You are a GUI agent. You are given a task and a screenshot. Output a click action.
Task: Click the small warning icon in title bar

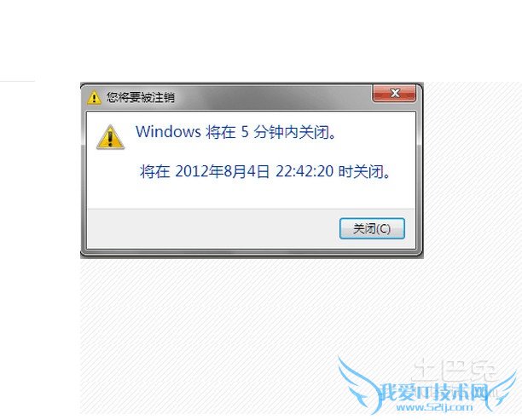[x=94, y=97]
